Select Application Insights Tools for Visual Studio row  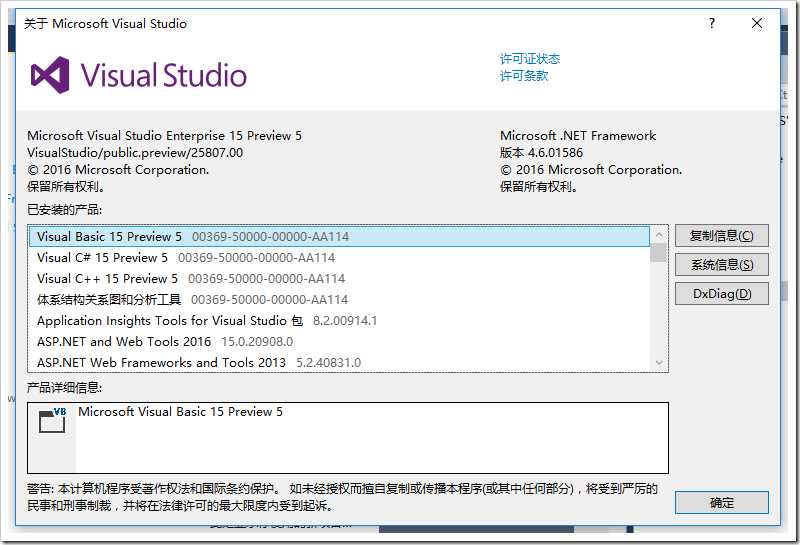339,320
